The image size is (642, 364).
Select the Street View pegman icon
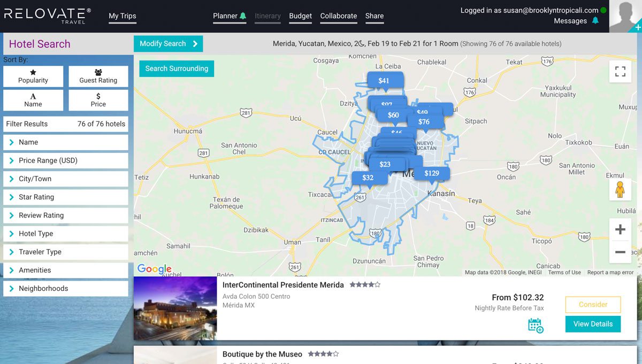[620, 189]
